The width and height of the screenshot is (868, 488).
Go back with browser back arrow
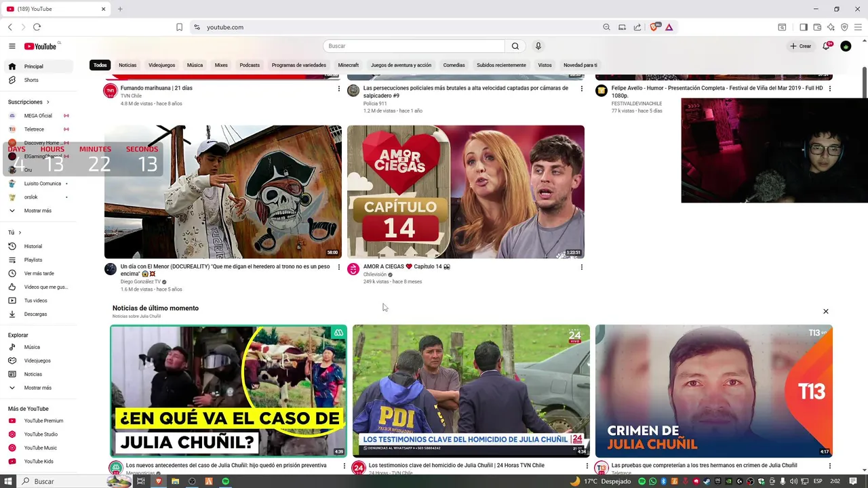pos(10,27)
